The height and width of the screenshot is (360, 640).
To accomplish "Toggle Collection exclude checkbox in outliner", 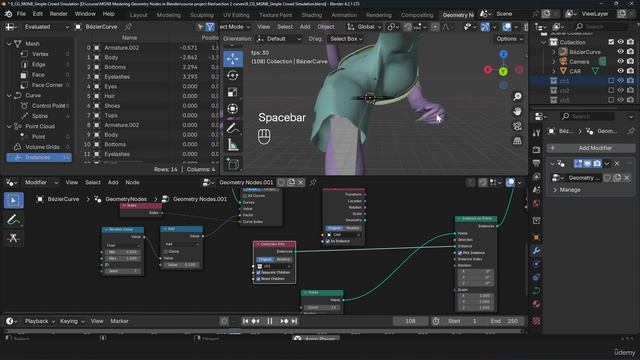I will pos(611,42).
